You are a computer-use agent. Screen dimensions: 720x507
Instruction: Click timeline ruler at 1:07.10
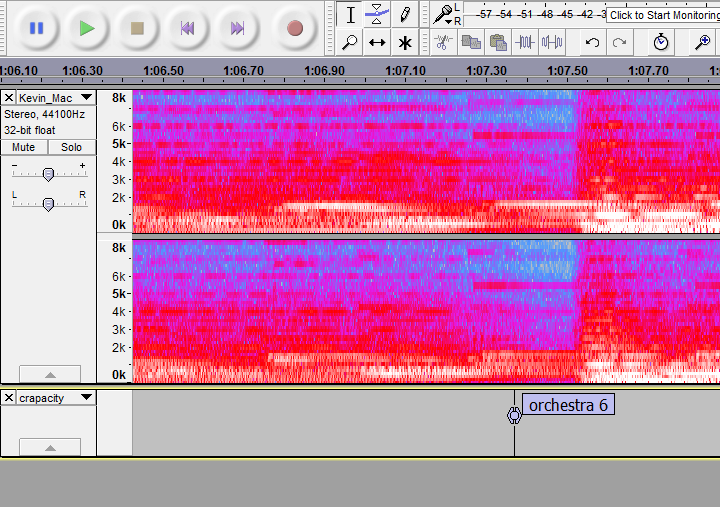point(405,71)
